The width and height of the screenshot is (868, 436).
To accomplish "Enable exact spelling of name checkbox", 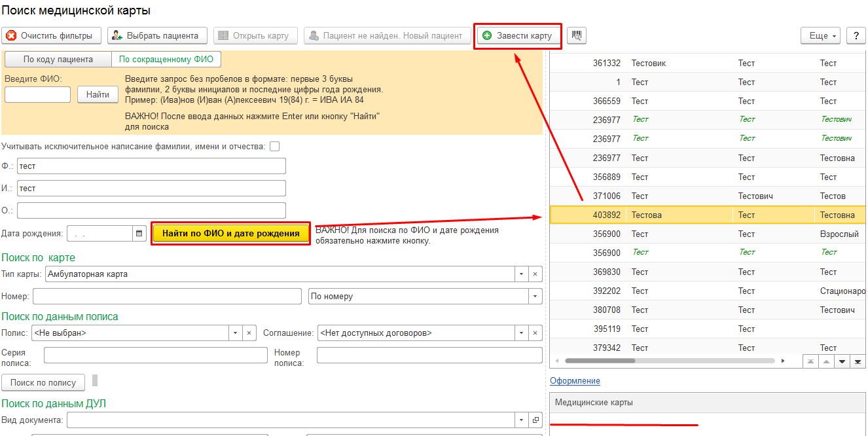I will click(x=275, y=146).
